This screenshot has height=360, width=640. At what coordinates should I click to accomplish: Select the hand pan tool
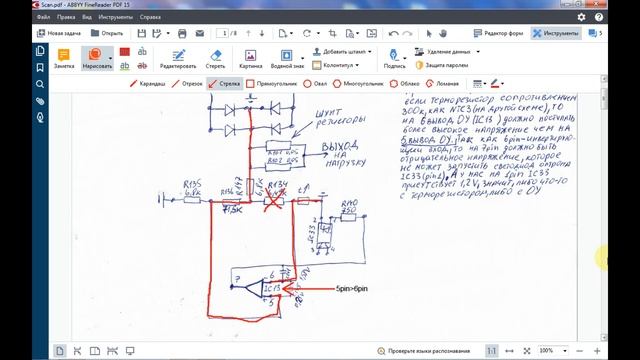(x=443, y=33)
